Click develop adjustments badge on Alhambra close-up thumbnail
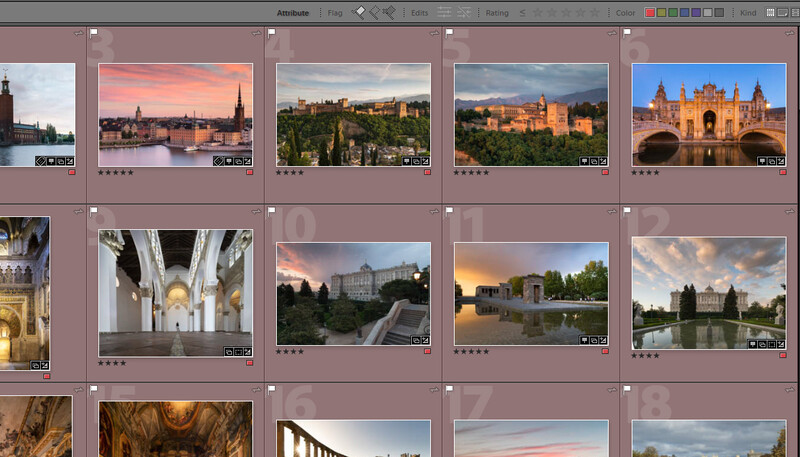800x457 pixels. pyautogui.click(x=603, y=161)
